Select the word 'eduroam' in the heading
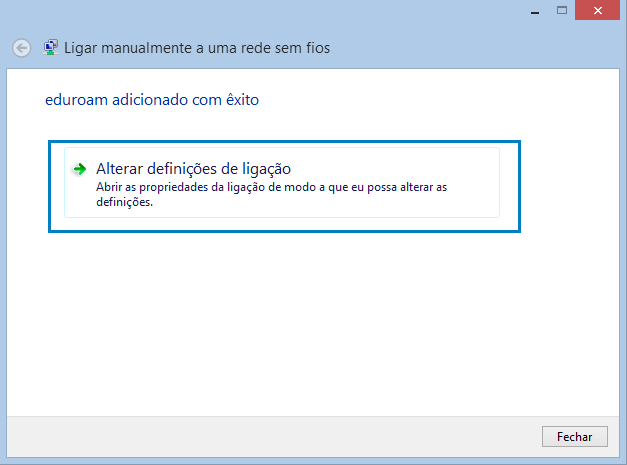This screenshot has width=627, height=465. point(76,100)
